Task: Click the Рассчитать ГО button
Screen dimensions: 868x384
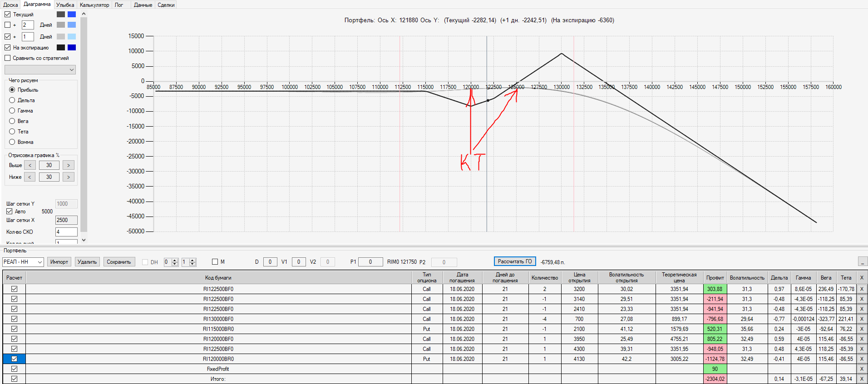Action: (x=515, y=261)
